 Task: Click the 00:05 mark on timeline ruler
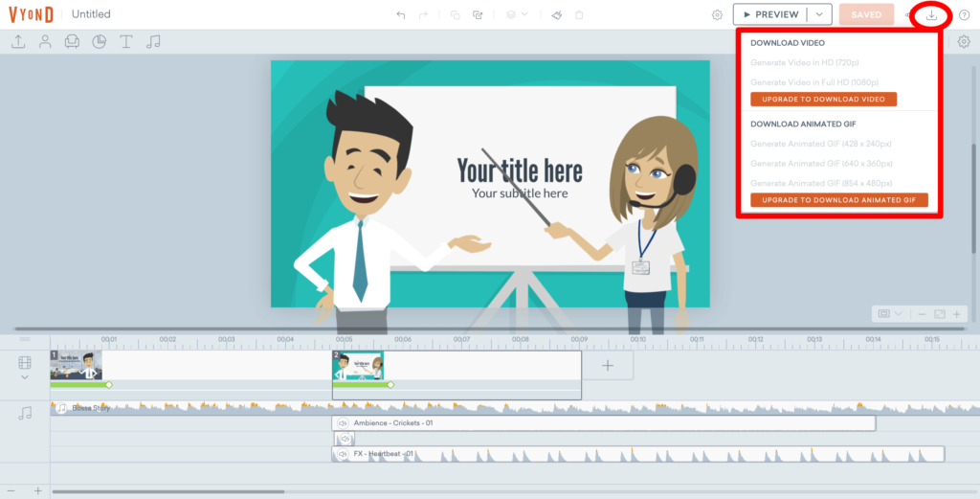click(344, 339)
